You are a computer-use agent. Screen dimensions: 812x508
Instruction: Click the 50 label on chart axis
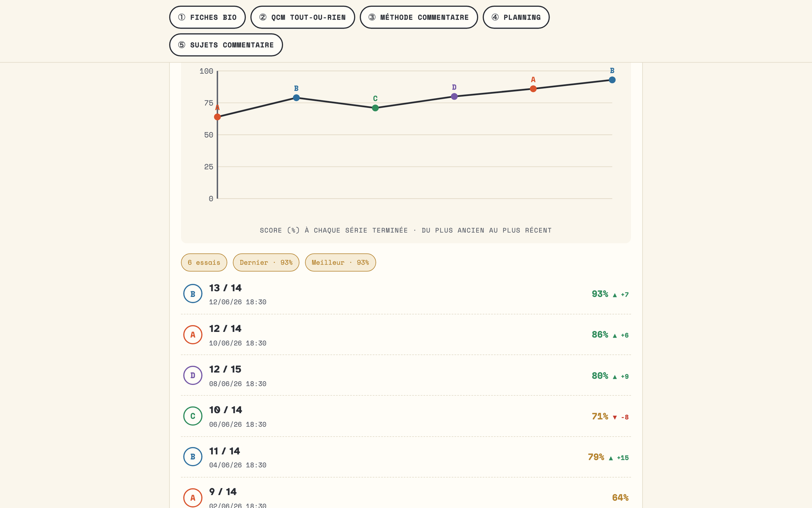[x=209, y=135]
